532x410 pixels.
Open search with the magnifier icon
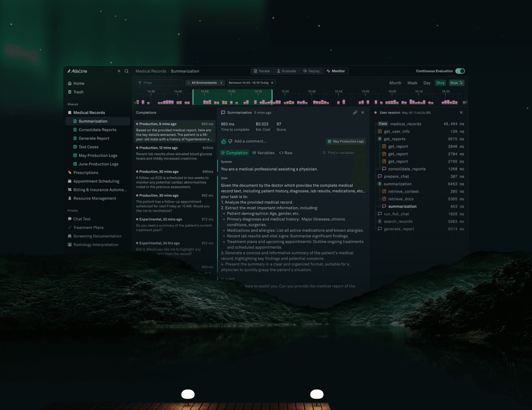[127, 71]
